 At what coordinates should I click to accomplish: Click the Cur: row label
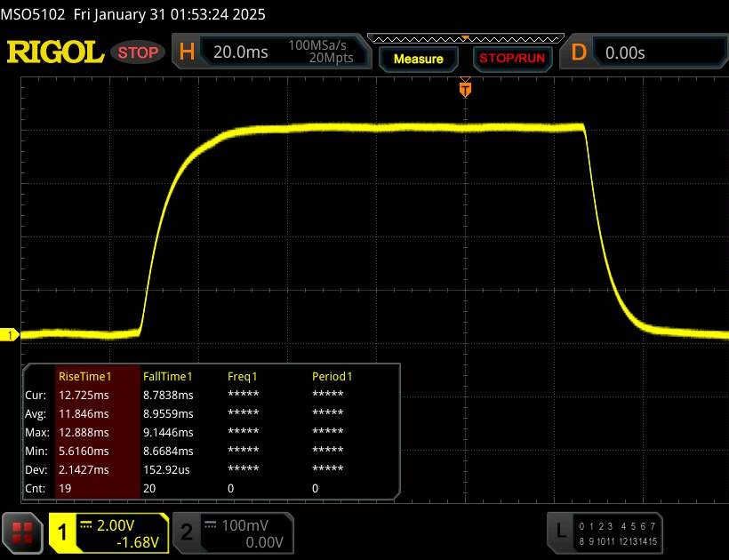pos(36,395)
